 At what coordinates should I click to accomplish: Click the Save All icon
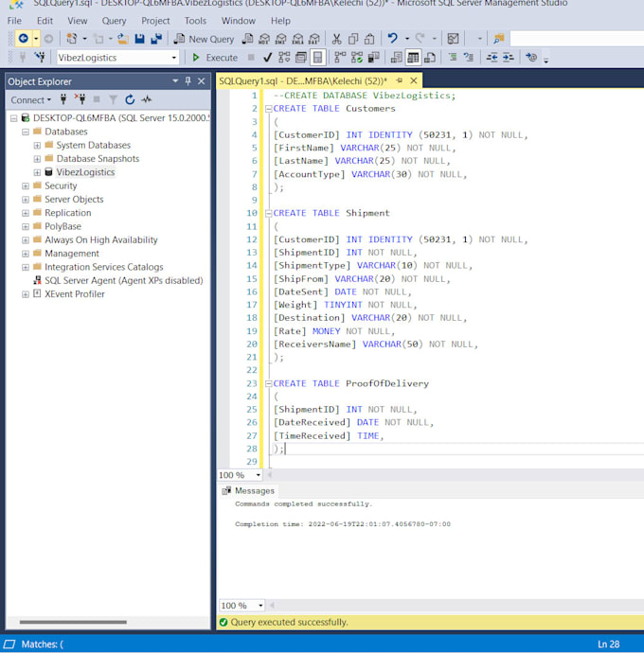pos(156,39)
